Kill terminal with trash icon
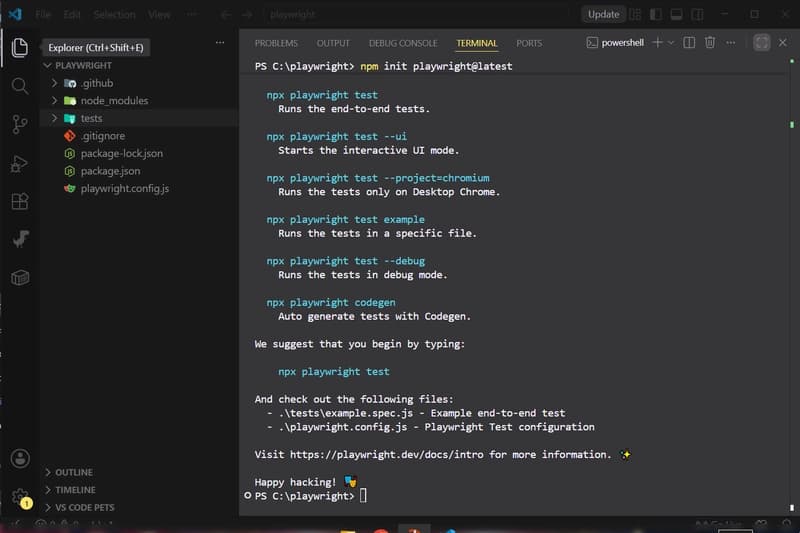This screenshot has width=800, height=533. [710, 42]
